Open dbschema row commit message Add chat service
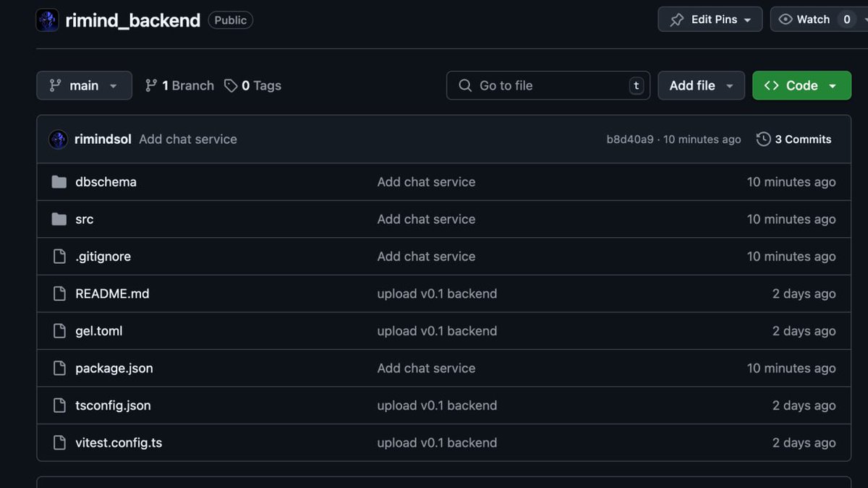The height and width of the screenshot is (488, 868). tap(426, 181)
